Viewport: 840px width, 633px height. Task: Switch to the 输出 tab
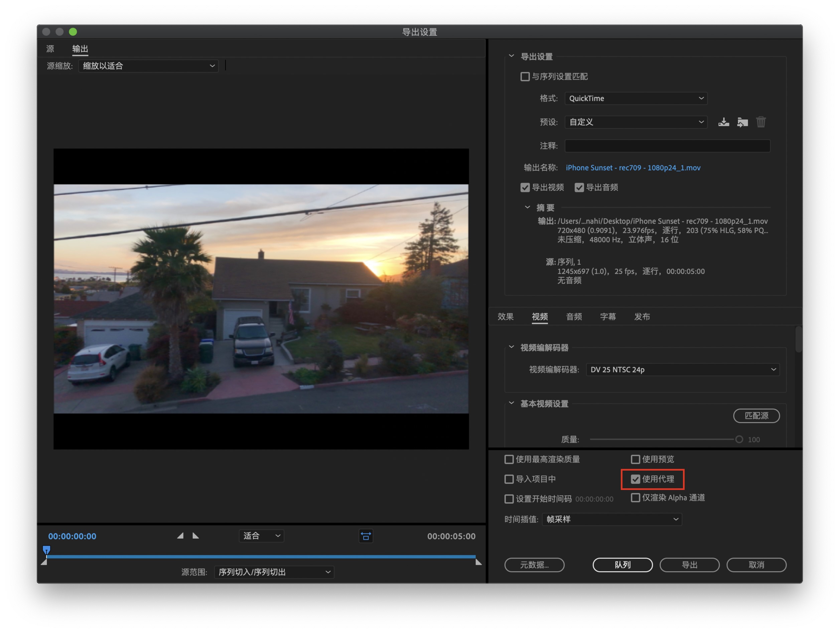[x=80, y=49]
